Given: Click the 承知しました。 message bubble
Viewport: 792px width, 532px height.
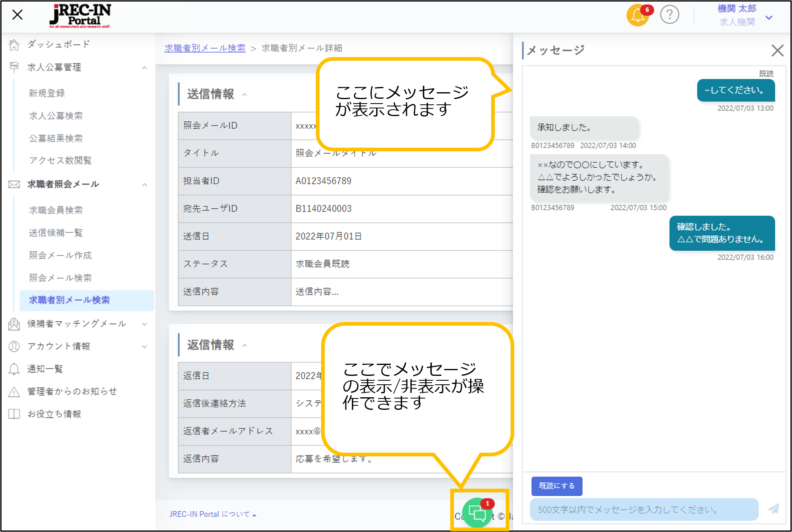Looking at the screenshot, I should (x=584, y=127).
